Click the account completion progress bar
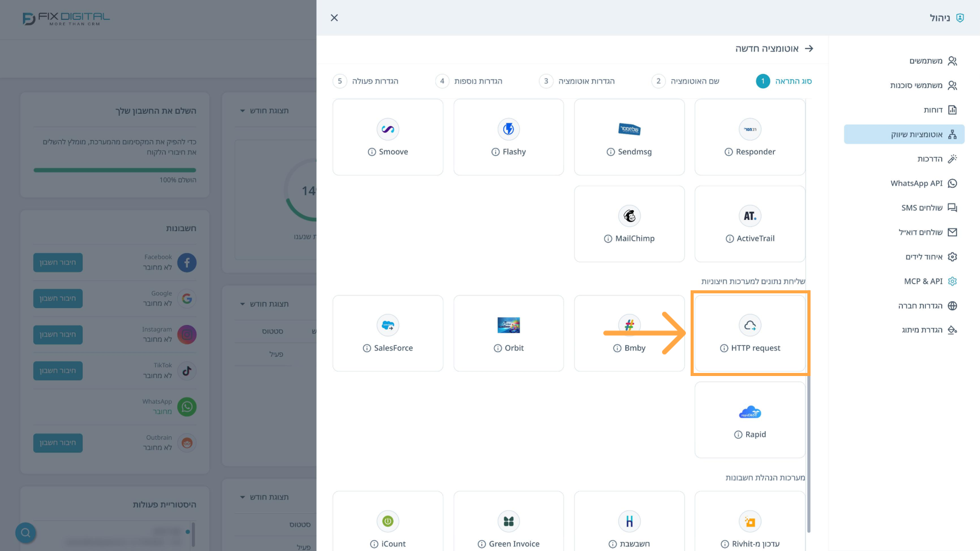The width and height of the screenshot is (980, 551). coord(115,170)
